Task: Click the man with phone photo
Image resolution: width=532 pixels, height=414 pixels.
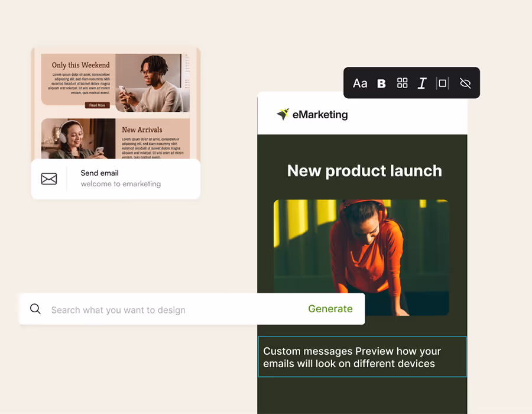Action: [153, 83]
